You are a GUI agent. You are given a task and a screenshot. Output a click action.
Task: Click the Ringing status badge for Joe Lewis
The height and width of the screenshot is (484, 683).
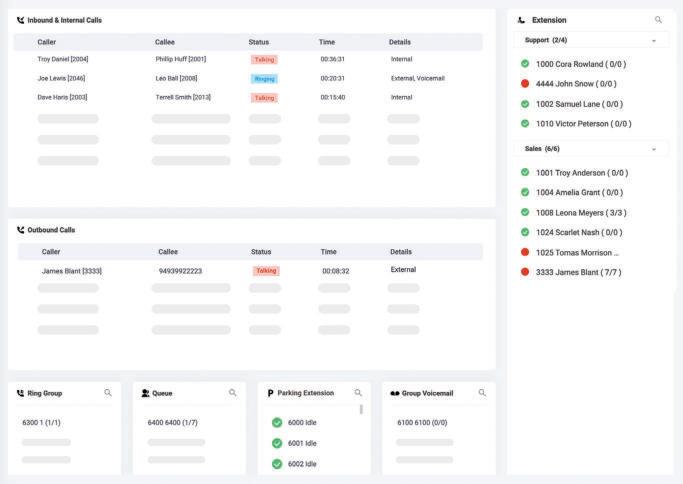tap(264, 79)
